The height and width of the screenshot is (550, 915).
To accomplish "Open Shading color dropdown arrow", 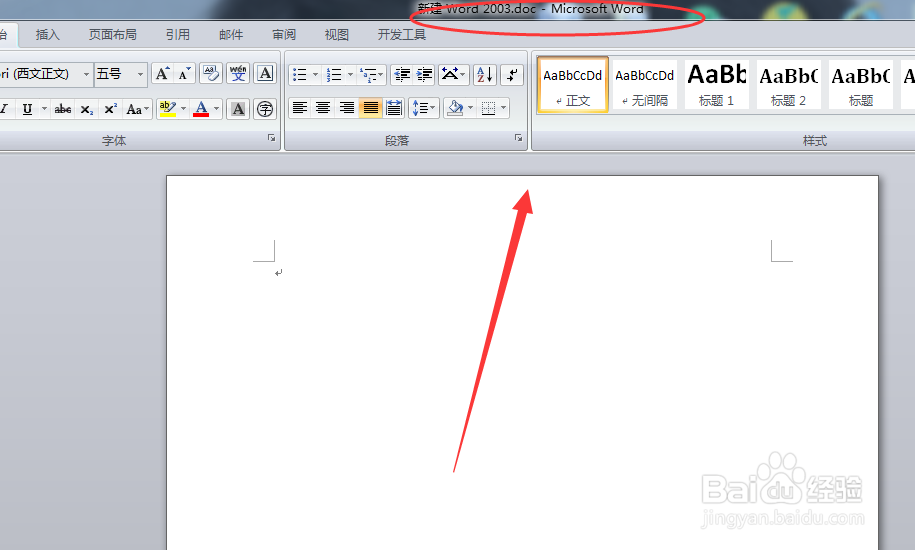I will [x=470, y=108].
